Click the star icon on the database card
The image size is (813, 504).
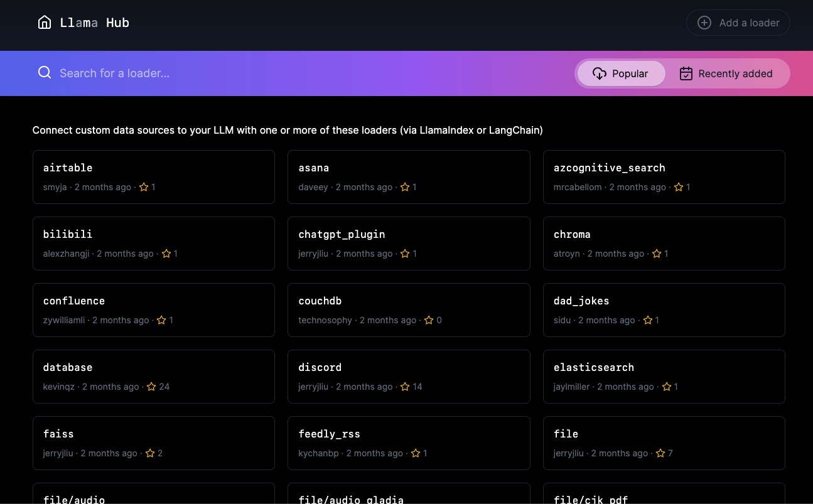[x=151, y=387]
